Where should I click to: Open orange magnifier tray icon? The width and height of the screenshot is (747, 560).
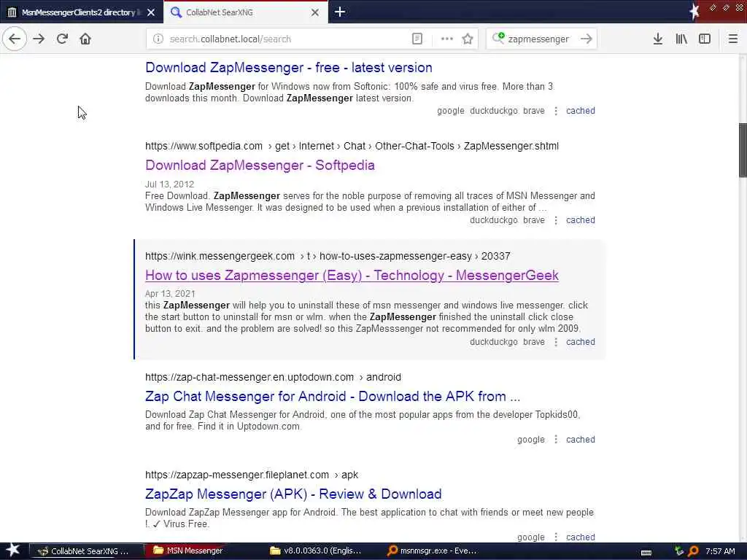(x=693, y=551)
